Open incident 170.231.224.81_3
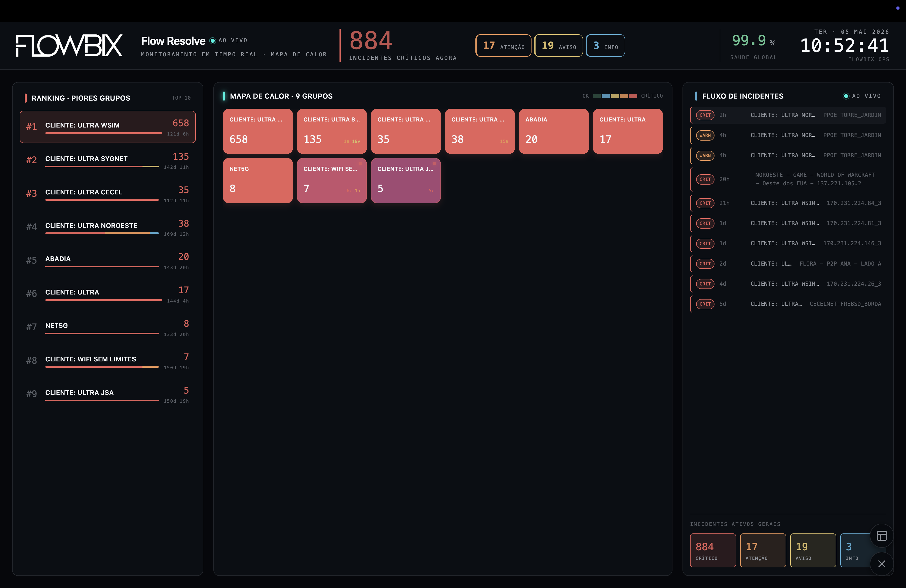Image resolution: width=906 pixels, height=588 pixels. point(788,223)
